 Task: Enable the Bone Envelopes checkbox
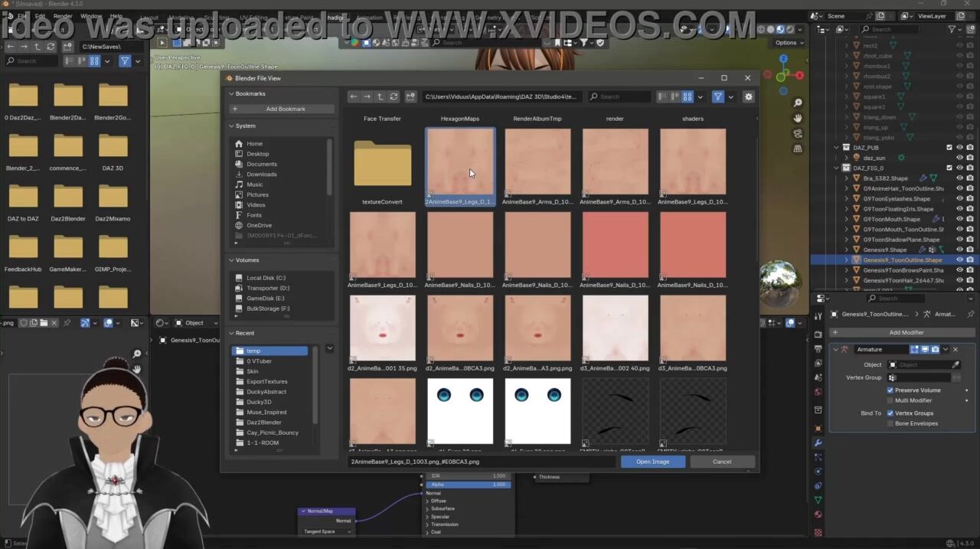click(x=890, y=423)
